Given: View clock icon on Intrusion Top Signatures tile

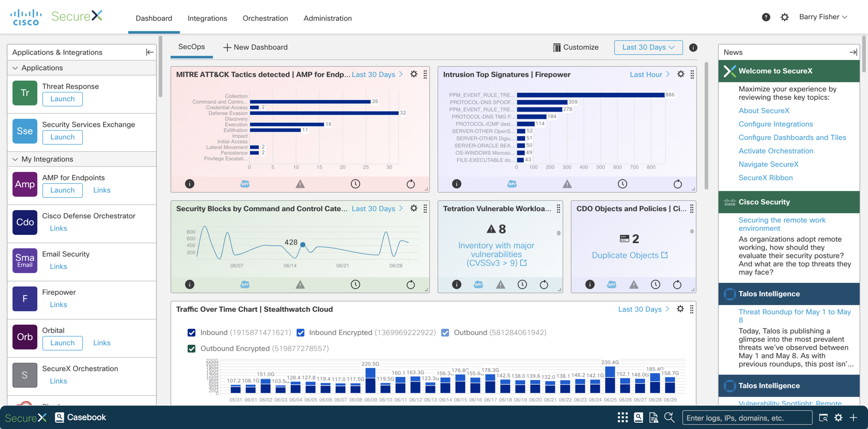Looking at the screenshot, I should click(x=623, y=184).
